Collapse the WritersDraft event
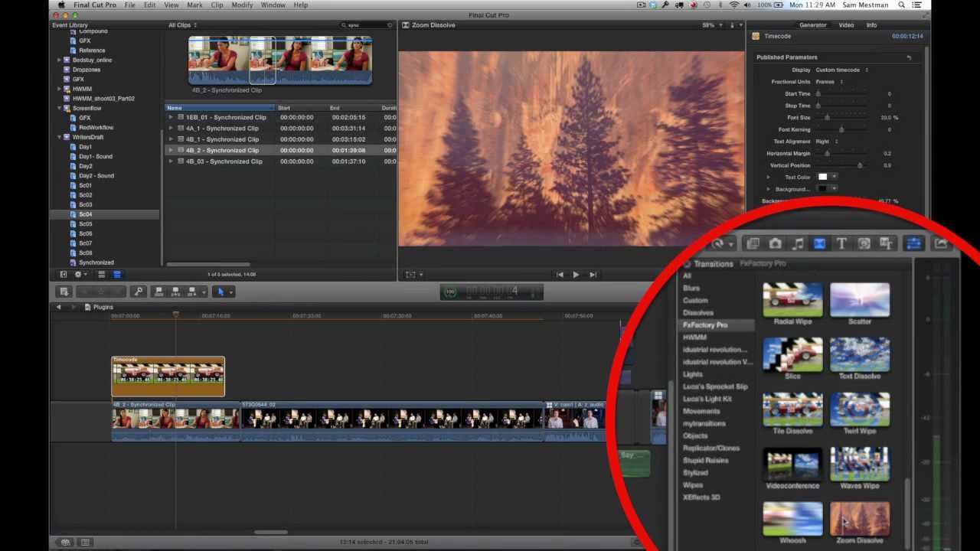980x551 pixels. (x=59, y=137)
